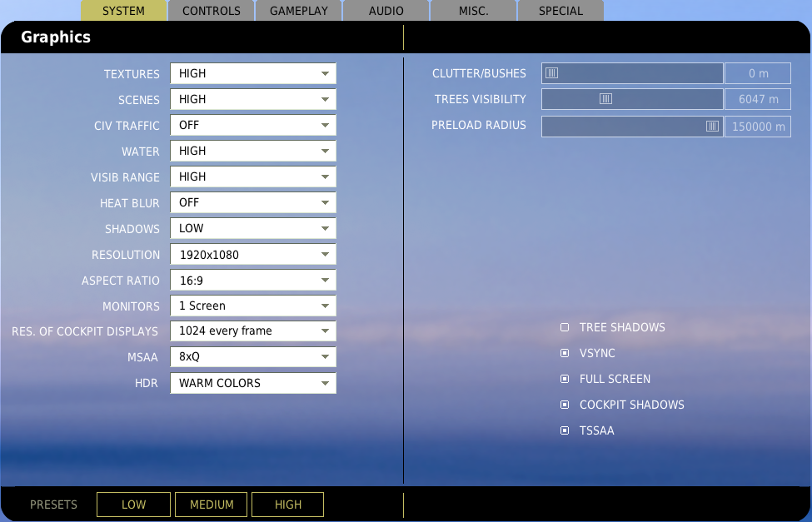Uncheck the TSSAA checkbox
This screenshot has height=522, width=812.
565,430
